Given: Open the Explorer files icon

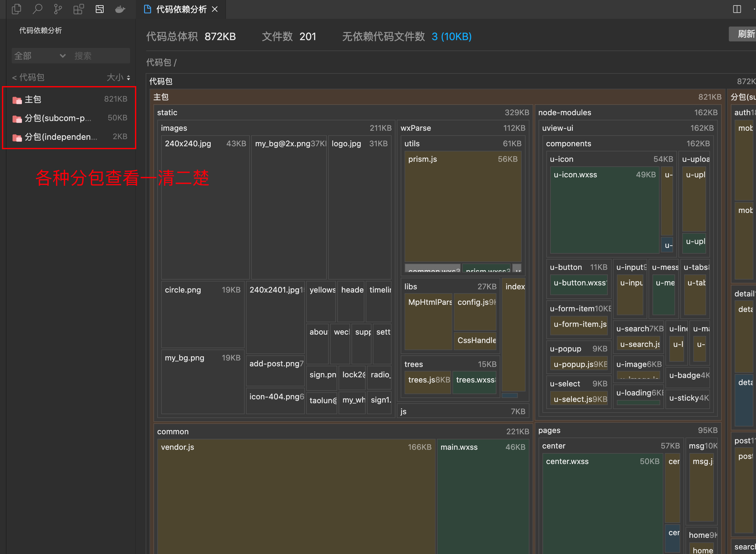Looking at the screenshot, I should coord(16,9).
